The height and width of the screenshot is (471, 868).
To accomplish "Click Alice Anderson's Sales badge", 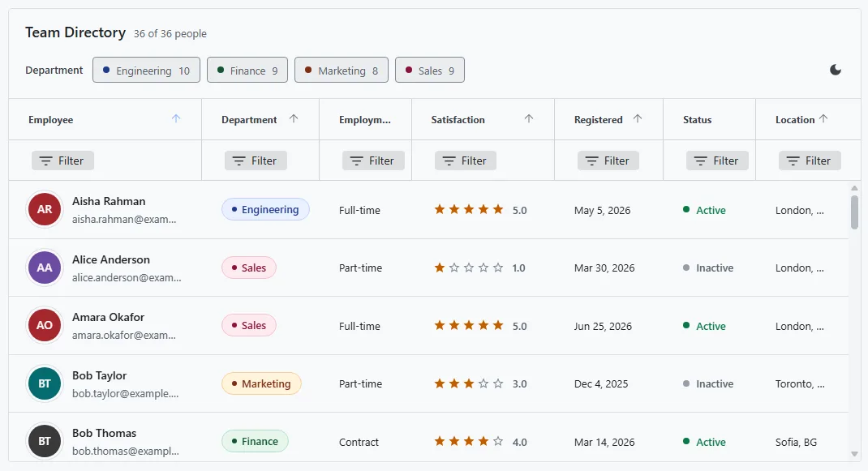I will tap(249, 268).
